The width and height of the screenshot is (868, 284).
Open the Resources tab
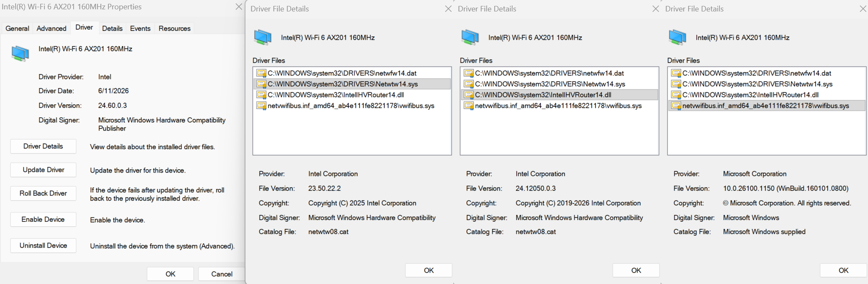(x=174, y=28)
